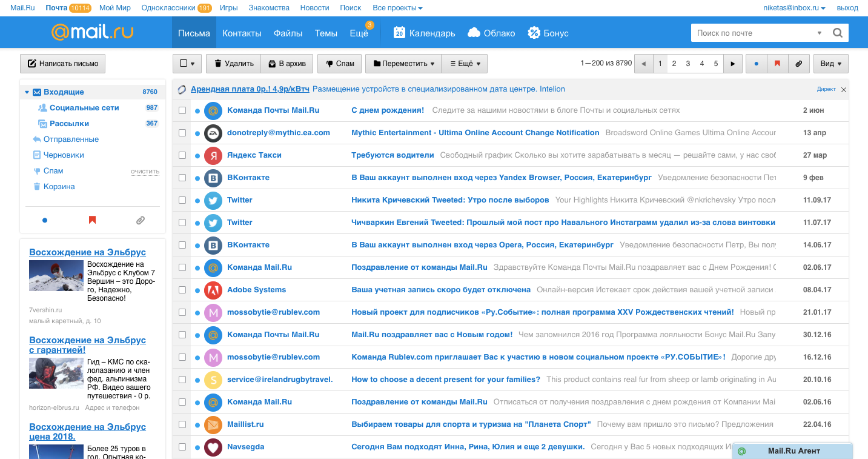Open the Вид view dropdown
Screen dimensions: 868x459
[830, 64]
